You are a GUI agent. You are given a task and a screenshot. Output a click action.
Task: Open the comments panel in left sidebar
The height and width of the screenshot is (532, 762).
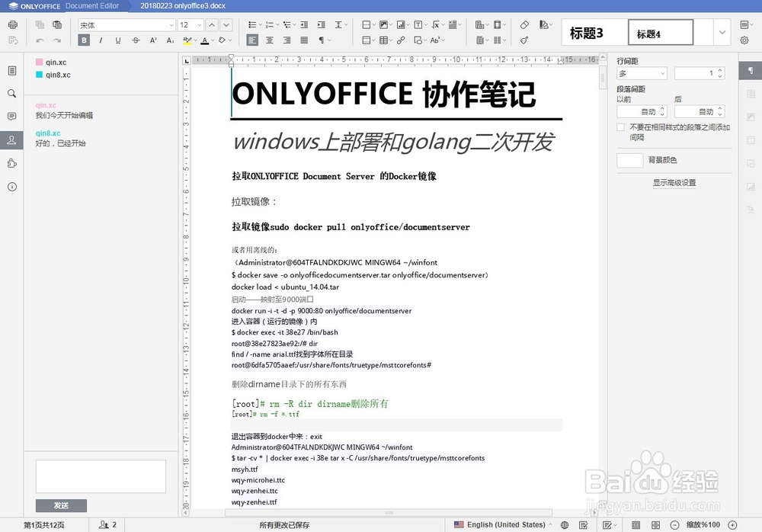pyautogui.click(x=12, y=117)
